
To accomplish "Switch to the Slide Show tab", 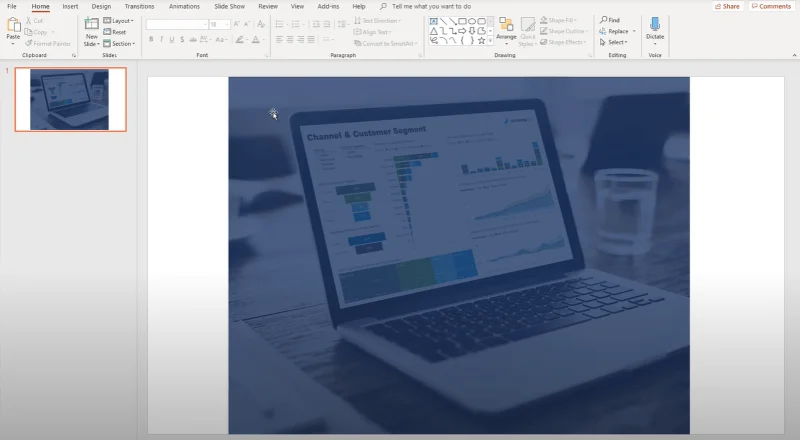I will (x=230, y=6).
